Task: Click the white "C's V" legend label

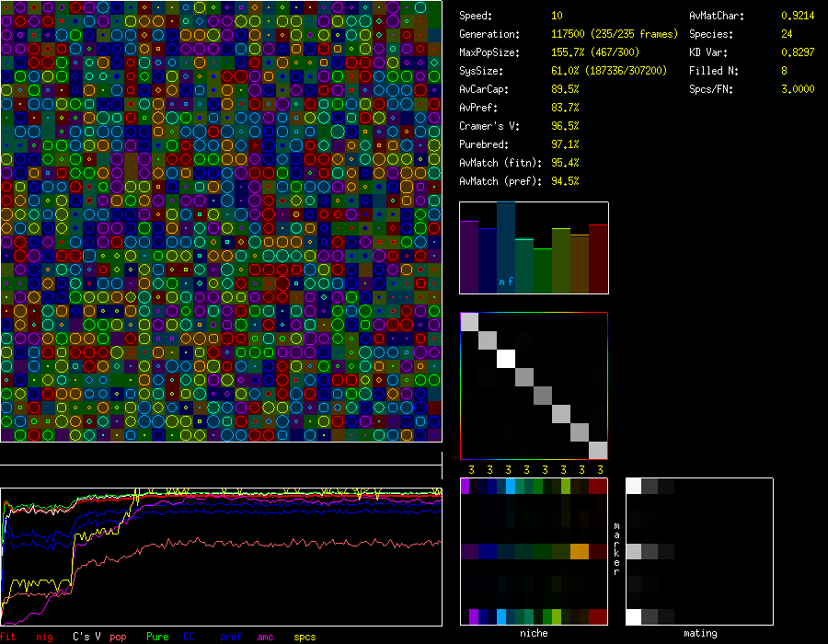Action: coord(86,637)
